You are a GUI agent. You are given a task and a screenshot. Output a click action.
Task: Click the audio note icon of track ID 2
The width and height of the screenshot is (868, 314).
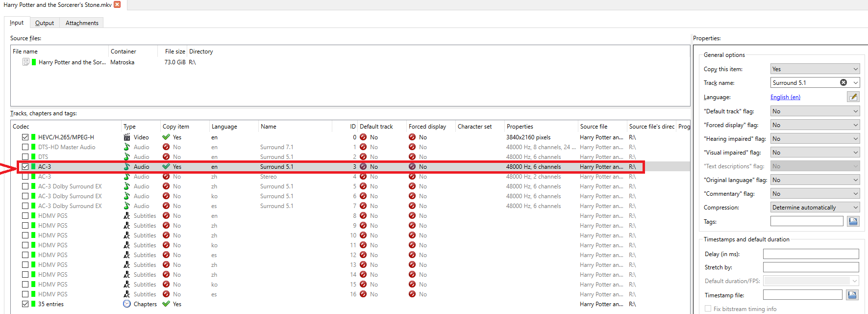coord(127,157)
